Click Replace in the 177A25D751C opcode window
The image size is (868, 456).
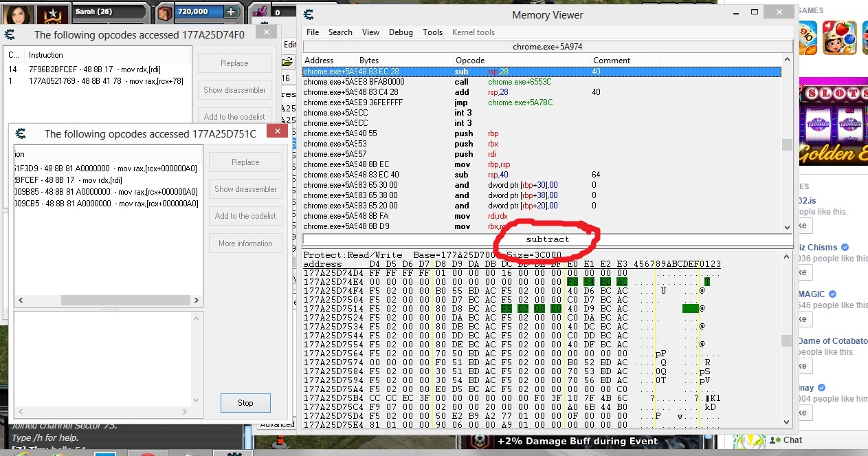coord(245,162)
